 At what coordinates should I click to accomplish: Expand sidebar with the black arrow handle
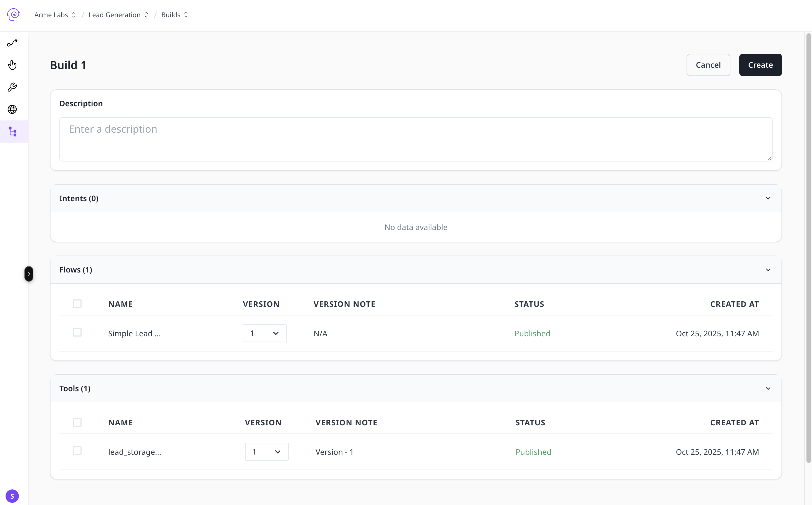pos(29,274)
